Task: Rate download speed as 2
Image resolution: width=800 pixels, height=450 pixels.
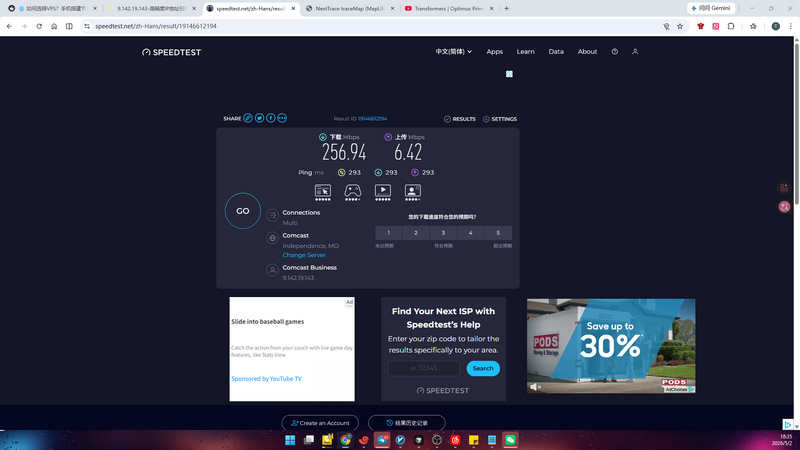Action: coord(416,233)
